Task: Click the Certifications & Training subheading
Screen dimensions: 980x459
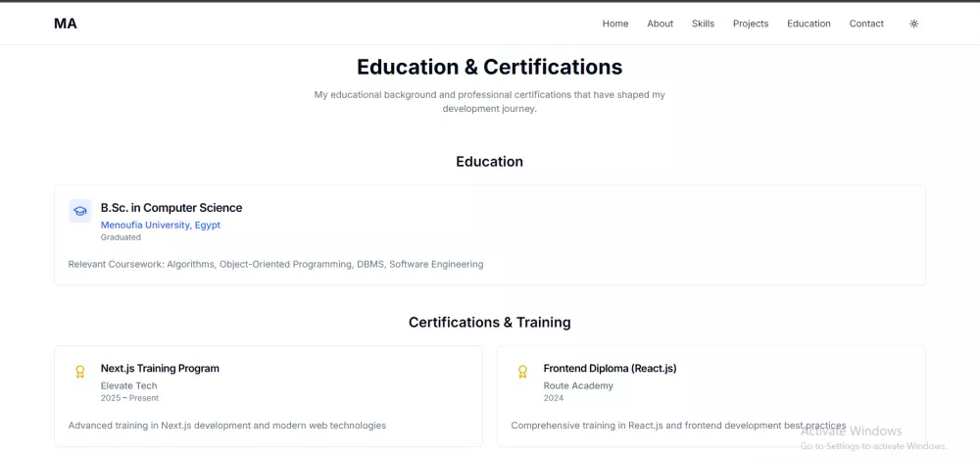Action: [489, 322]
